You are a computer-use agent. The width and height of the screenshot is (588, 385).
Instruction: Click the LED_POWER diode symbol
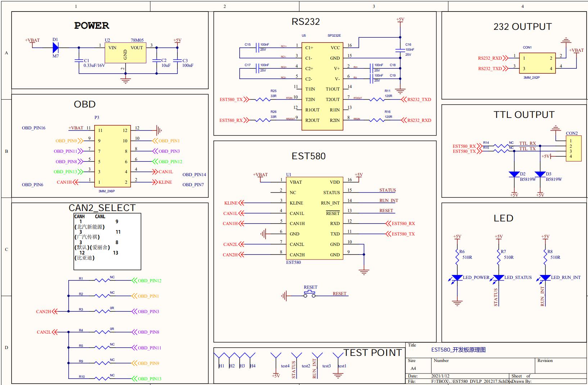point(457,278)
